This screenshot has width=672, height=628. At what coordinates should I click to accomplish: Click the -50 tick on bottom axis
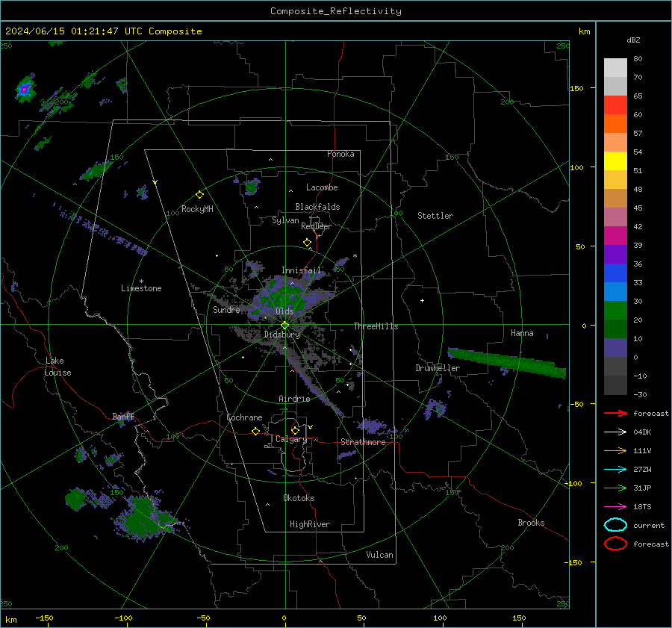(x=204, y=618)
